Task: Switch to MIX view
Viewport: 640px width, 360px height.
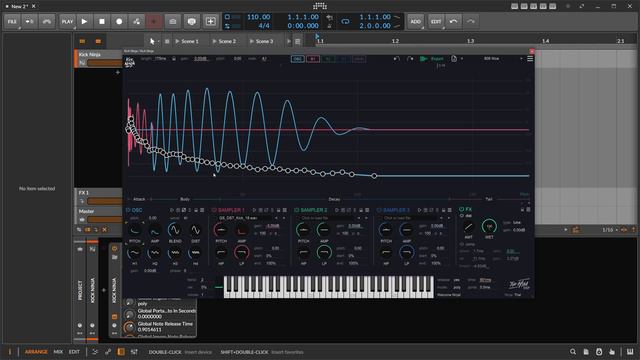Action: point(58,352)
